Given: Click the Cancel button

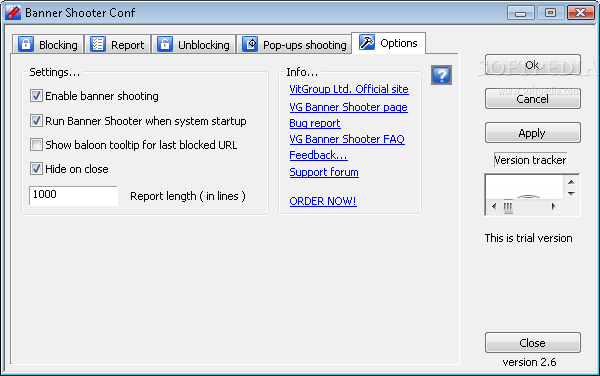Looking at the screenshot, I should (x=533, y=99).
